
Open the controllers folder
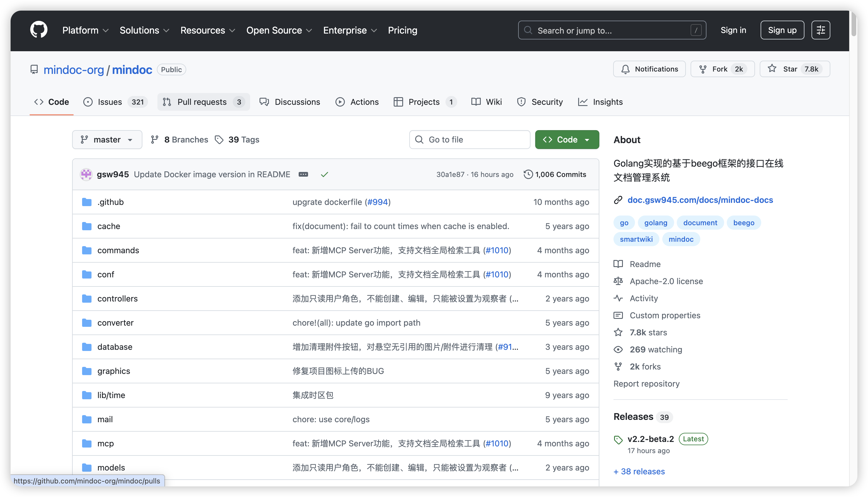click(117, 299)
